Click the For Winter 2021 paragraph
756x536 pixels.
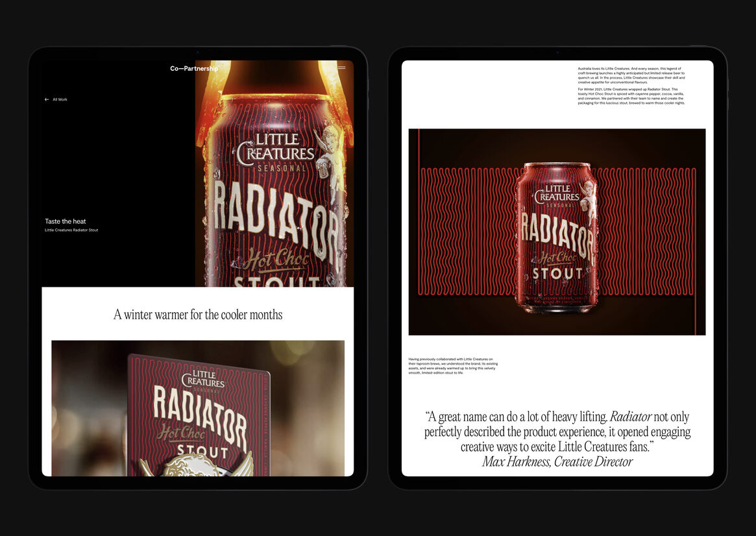point(631,96)
